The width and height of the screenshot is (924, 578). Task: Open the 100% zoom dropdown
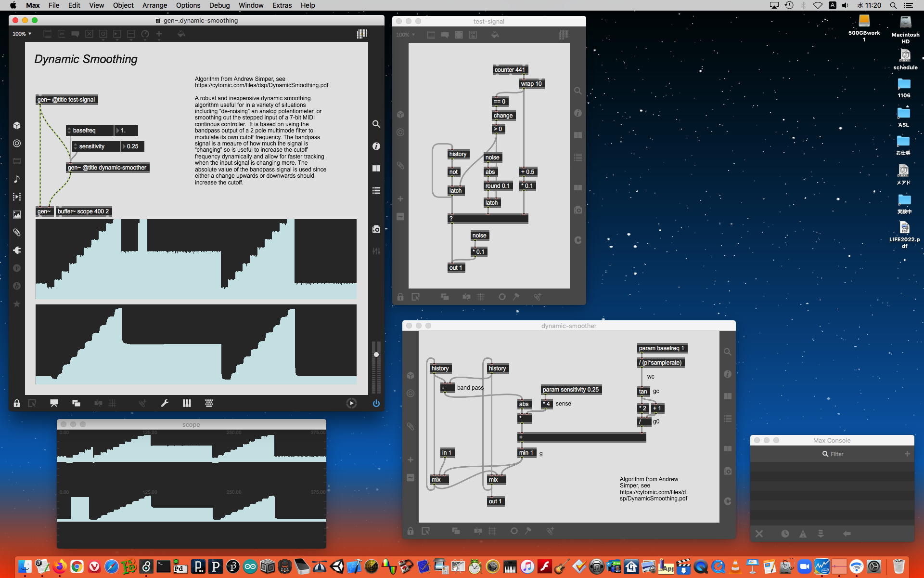pos(22,34)
